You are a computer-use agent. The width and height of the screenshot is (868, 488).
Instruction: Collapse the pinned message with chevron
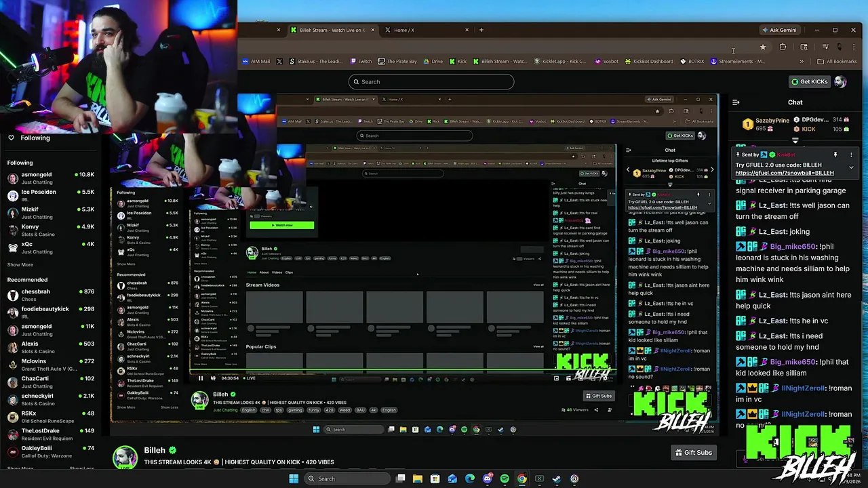pos(851,167)
